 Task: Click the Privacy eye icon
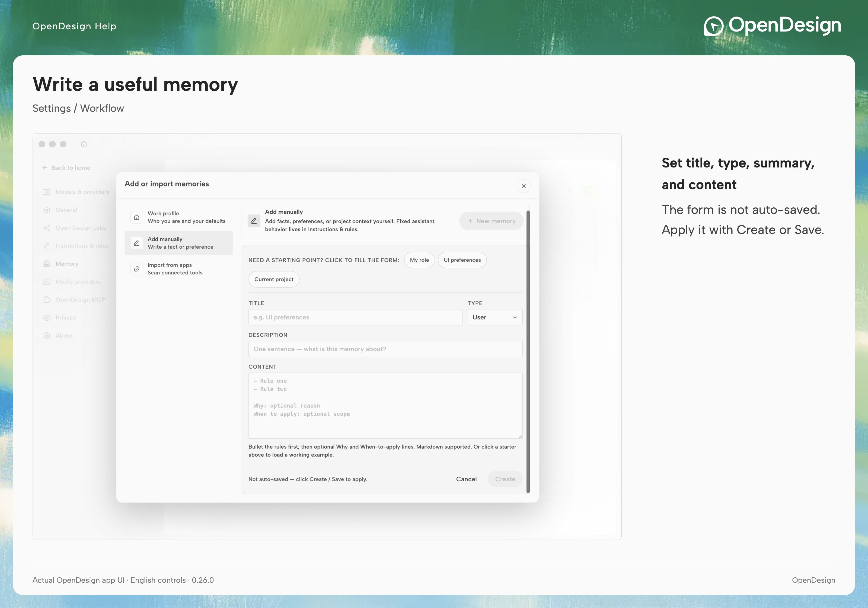click(x=47, y=318)
